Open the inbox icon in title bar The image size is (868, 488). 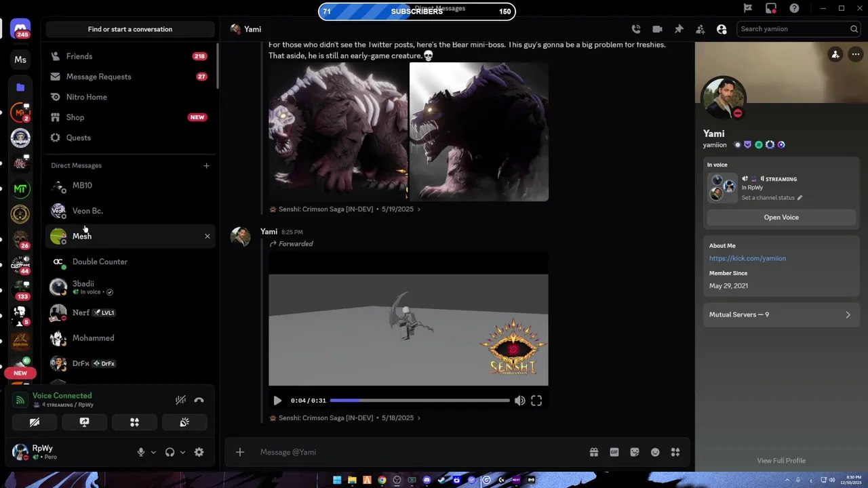[x=771, y=8]
